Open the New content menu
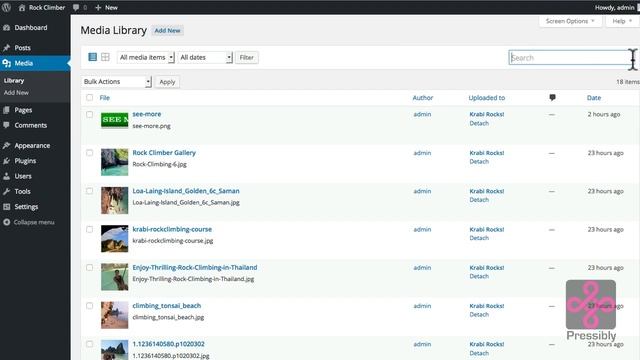Viewport: 640px width, 360px height. click(x=106, y=7)
